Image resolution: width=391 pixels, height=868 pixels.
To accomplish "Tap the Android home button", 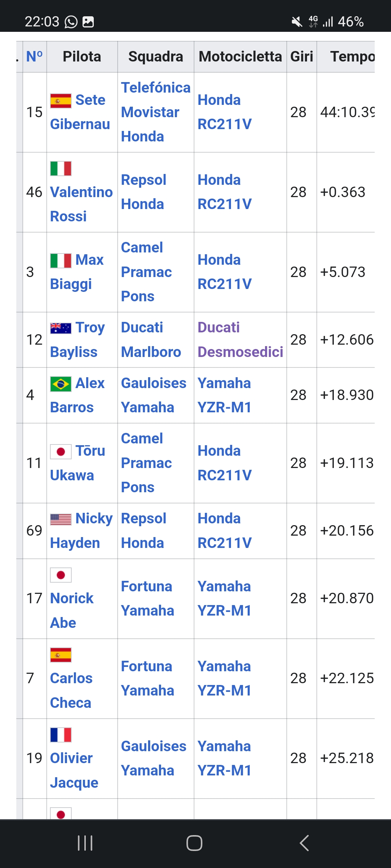I will click(194, 843).
